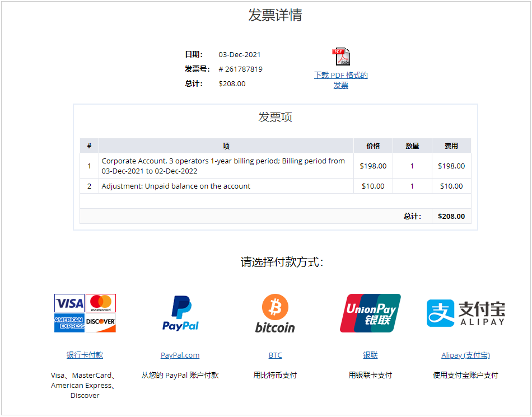Screen dimensions: 532x417
Task: Select the Bitcoin logo
Action: pyautogui.click(x=275, y=313)
